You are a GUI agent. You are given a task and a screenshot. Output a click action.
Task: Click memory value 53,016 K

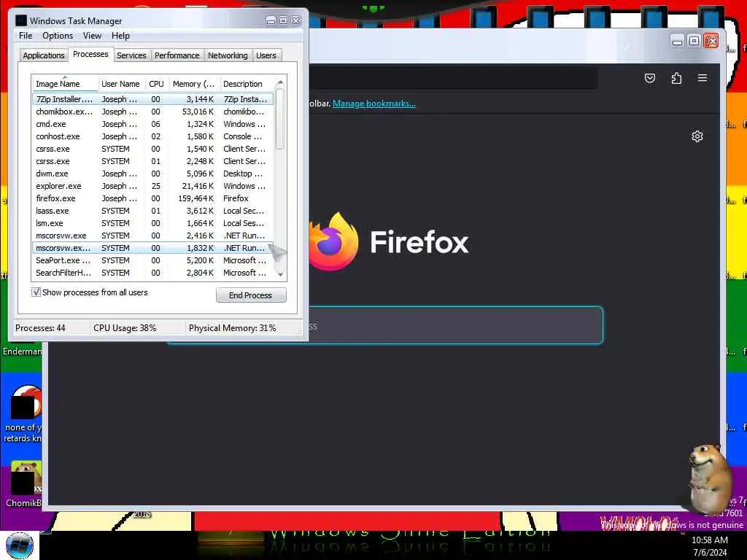click(x=198, y=112)
